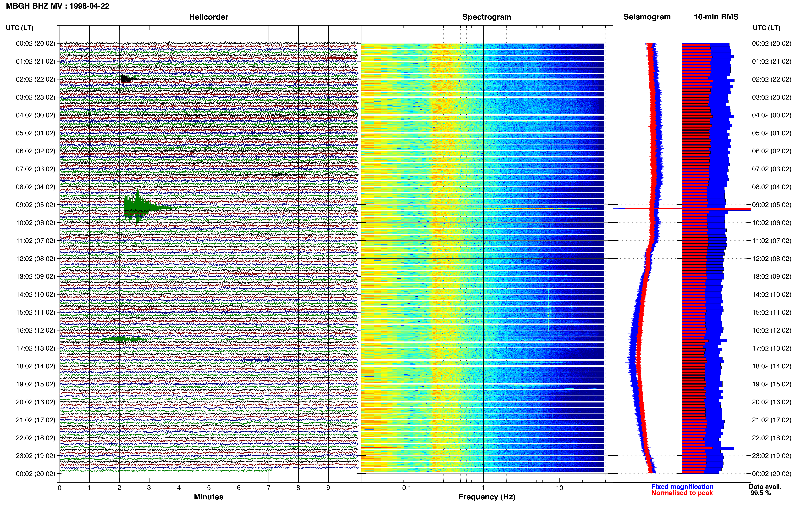Click left time label 08:02 (04:02)
The width and height of the screenshot is (812, 508).
36,187
